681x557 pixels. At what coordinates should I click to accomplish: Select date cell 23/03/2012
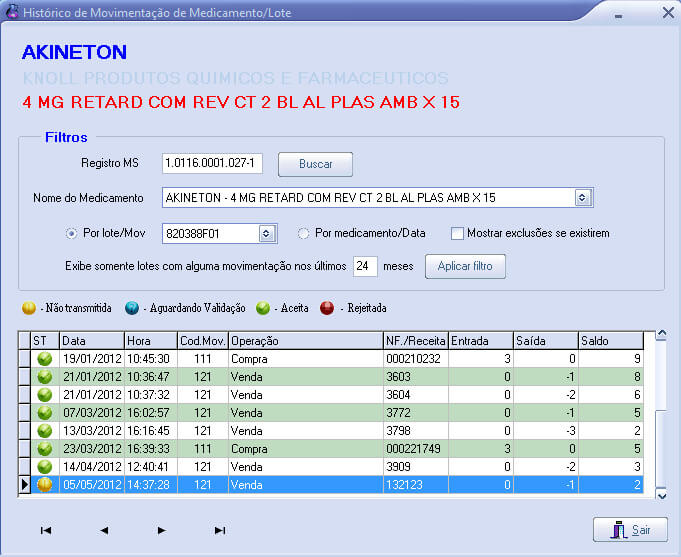tap(92, 449)
